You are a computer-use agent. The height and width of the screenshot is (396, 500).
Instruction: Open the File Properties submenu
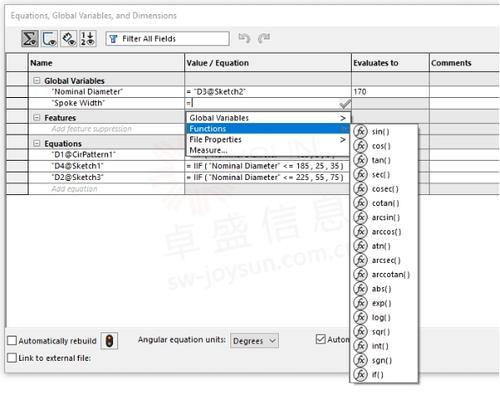click(267, 140)
